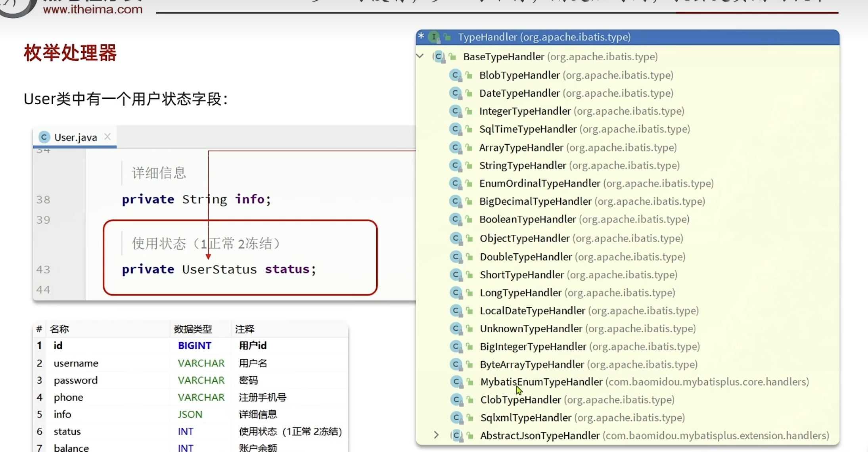Click the 数据类型 column header
Viewport: 868px width, 452px height.
193,329
